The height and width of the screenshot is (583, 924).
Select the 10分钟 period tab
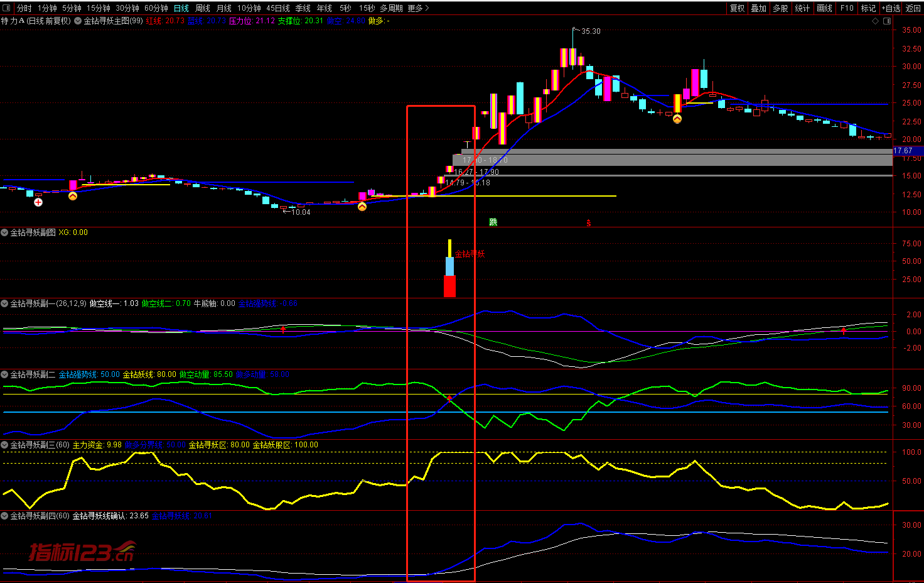pyautogui.click(x=249, y=8)
